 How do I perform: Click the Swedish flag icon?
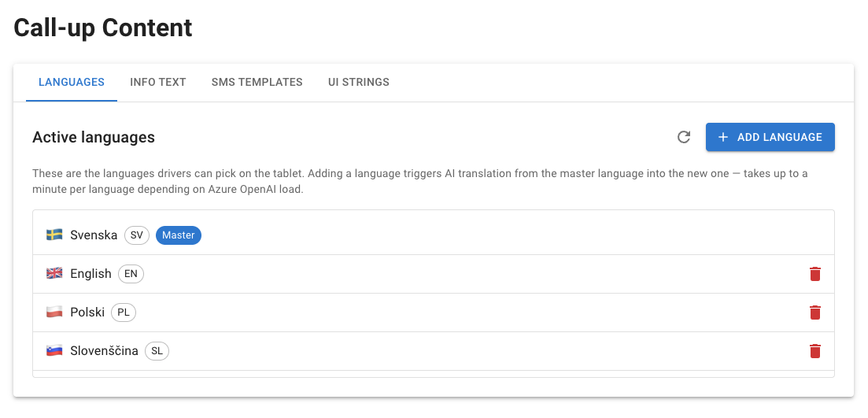[x=54, y=235]
